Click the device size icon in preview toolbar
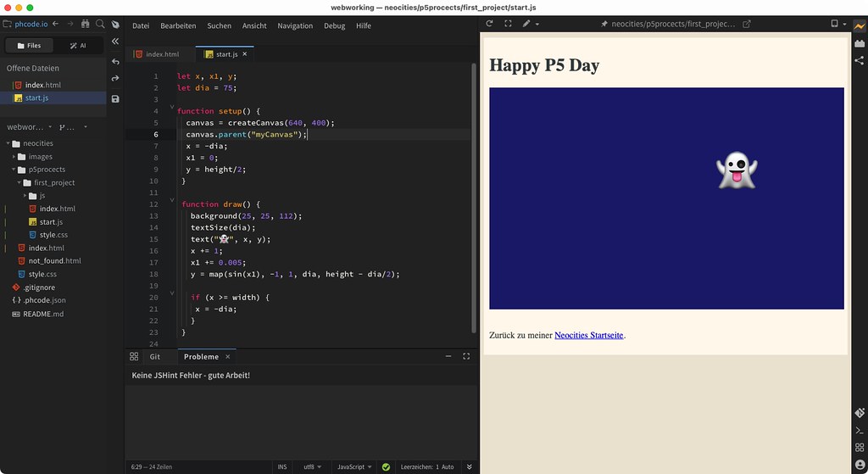The height and width of the screenshot is (474, 868). coord(834,23)
